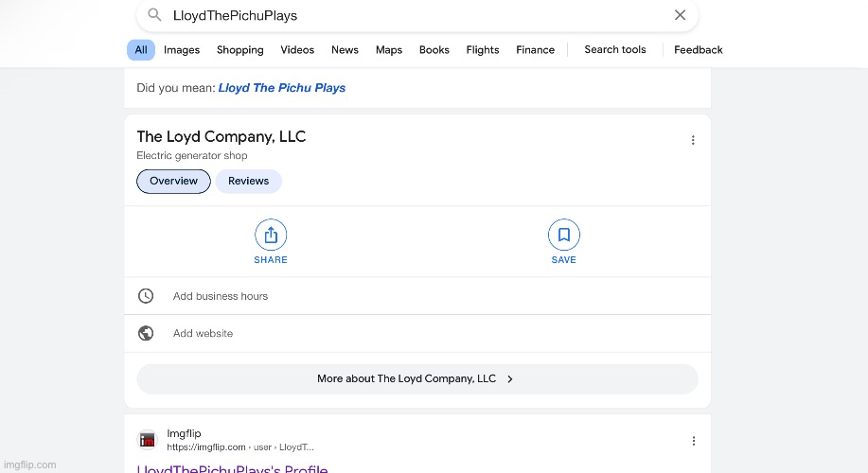
Task: Open the Maps tab
Action: tap(389, 50)
